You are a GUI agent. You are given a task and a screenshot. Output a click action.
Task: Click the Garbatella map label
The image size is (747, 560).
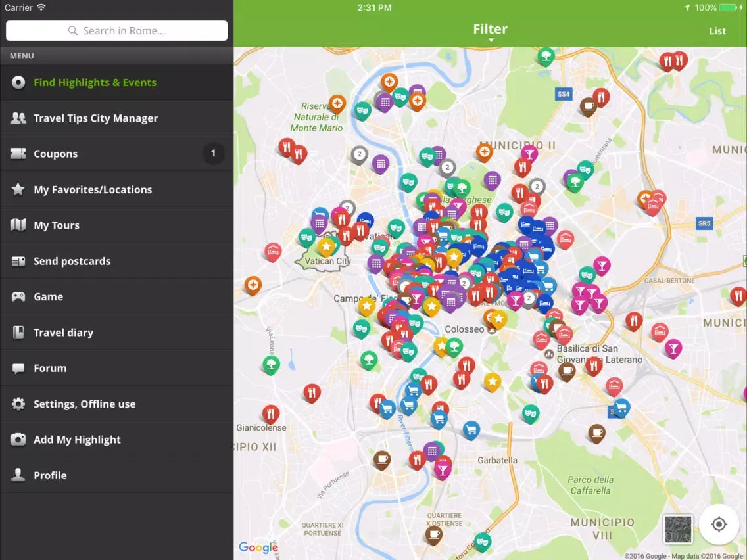(497, 461)
